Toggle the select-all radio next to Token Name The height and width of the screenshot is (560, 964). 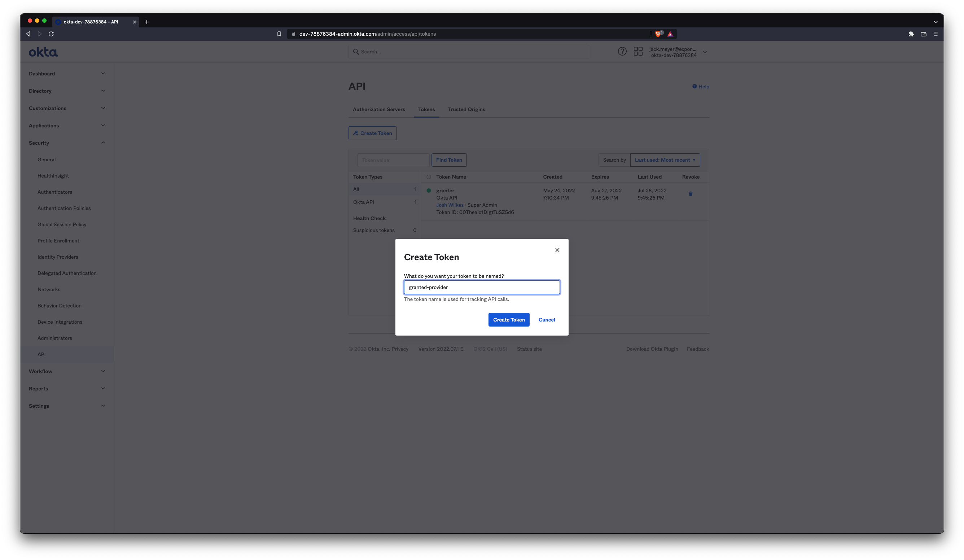[x=429, y=177]
